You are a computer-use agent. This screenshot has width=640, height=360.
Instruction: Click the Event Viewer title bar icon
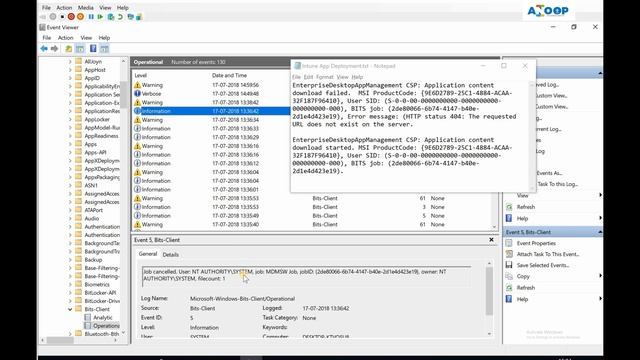(x=42, y=27)
